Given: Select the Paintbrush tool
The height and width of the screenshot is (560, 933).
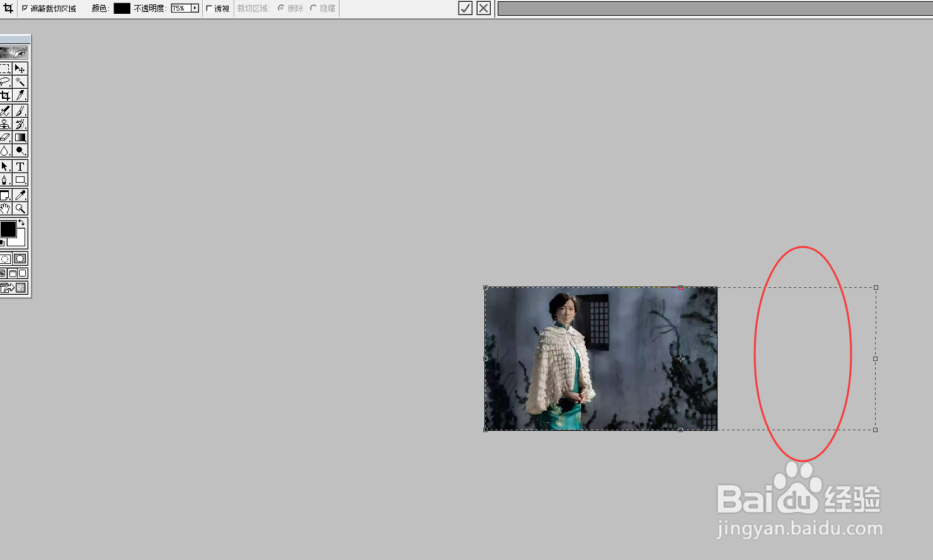Looking at the screenshot, I should coord(20,110).
